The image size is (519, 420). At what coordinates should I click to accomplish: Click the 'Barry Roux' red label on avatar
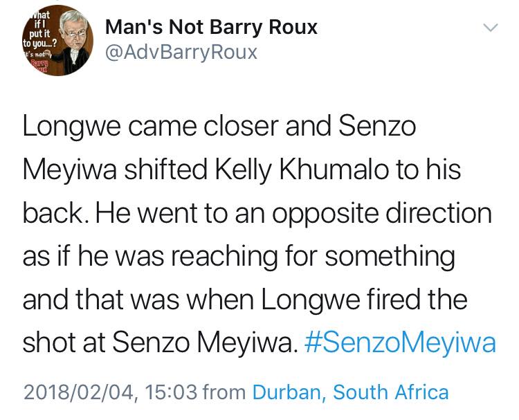(x=39, y=66)
